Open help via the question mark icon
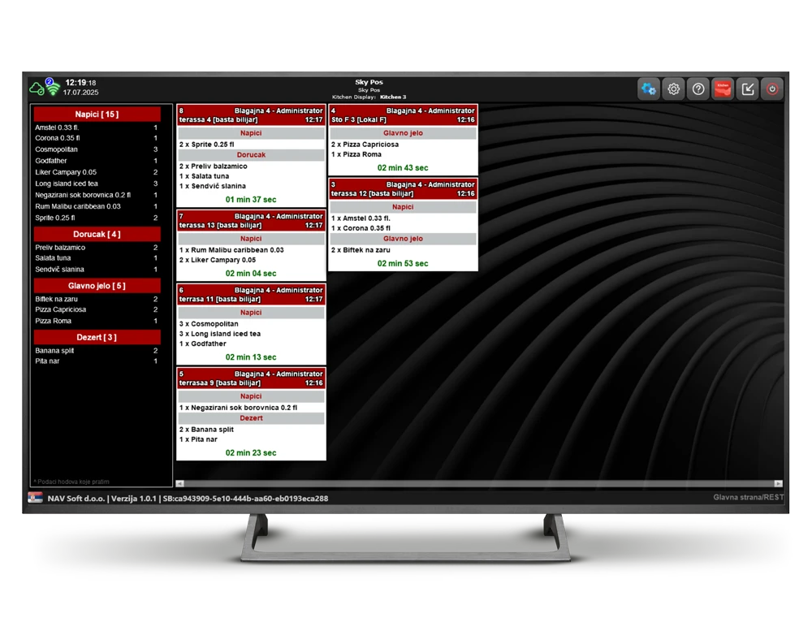The width and height of the screenshot is (812, 644). 698,89
